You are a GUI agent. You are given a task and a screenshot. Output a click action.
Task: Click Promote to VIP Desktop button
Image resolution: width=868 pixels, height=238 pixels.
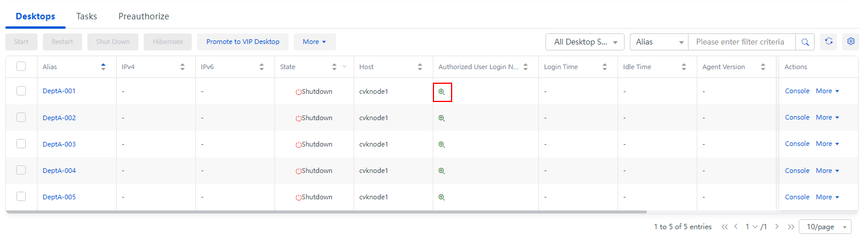tap(243, 42)
